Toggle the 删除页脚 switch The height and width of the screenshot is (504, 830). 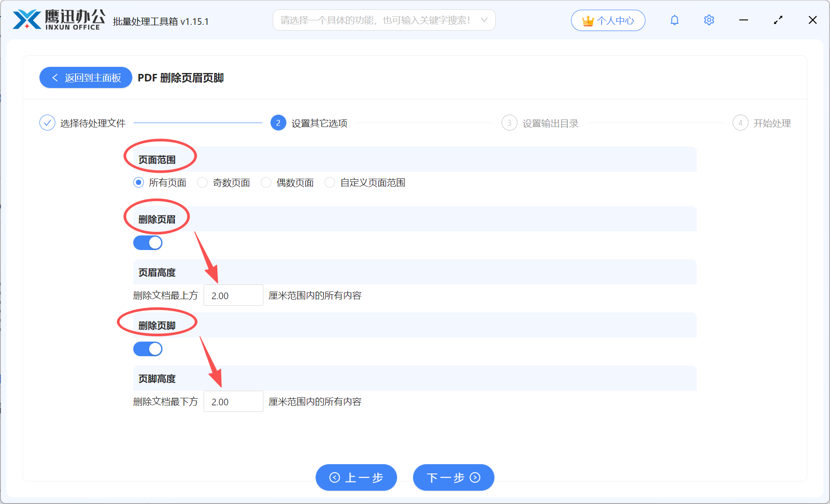pyautogui.click(x=148, y=349)
